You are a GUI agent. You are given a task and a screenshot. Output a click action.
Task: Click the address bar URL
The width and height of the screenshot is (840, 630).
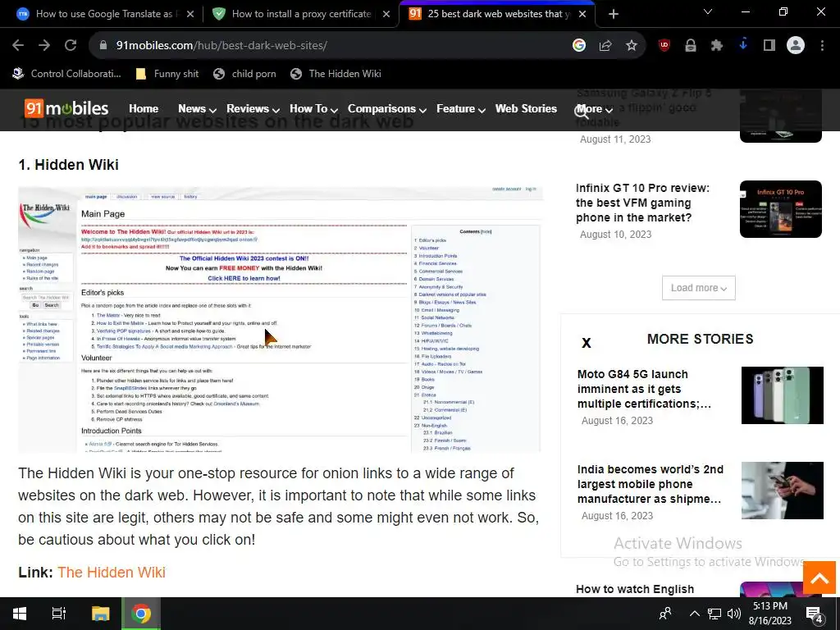221,46
